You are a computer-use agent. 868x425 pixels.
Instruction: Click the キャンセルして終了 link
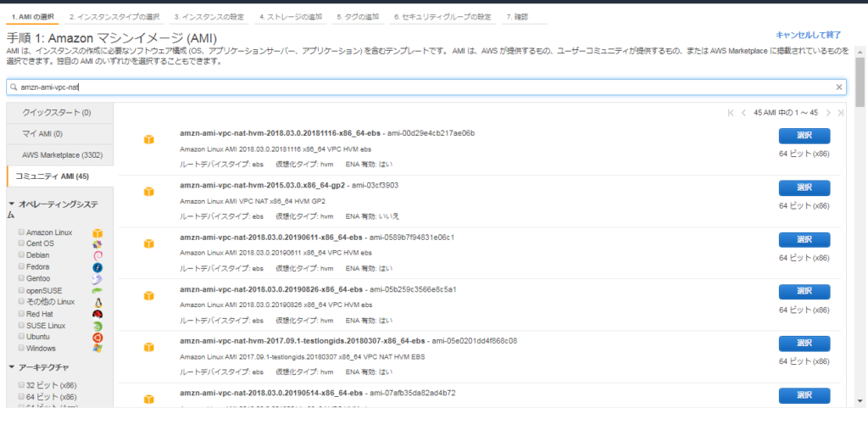(x=808, y=35)
